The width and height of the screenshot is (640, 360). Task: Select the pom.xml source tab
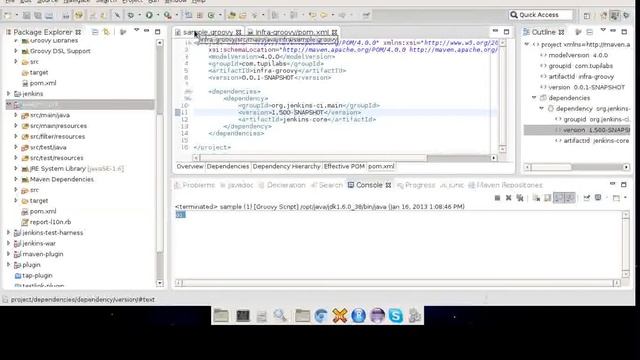[x=381, y=167]
